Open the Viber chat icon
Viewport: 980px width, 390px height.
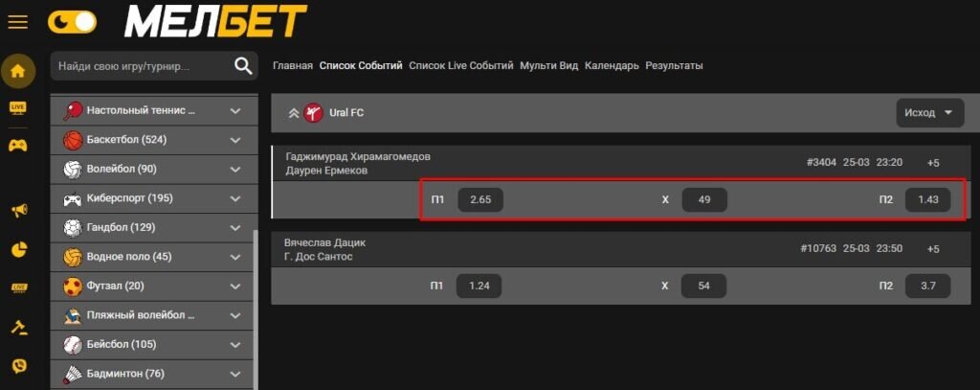[19, 366]
